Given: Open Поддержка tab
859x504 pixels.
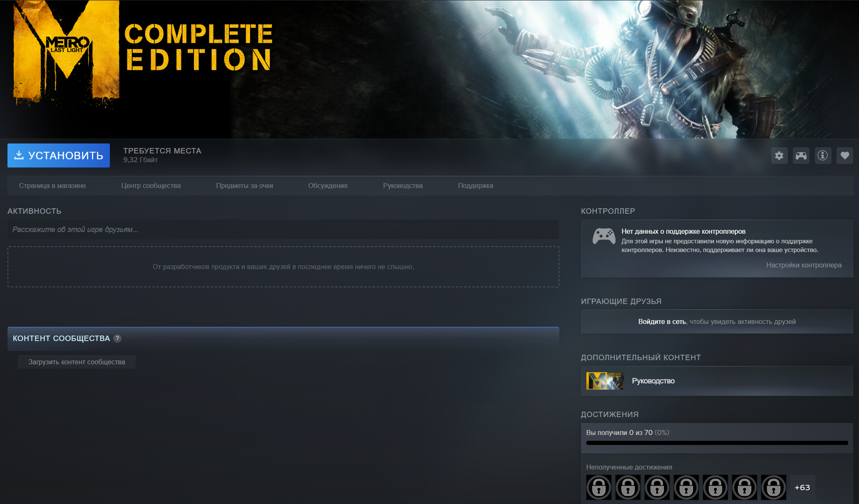Looking at the screenshot, I should tap(475, 185).
